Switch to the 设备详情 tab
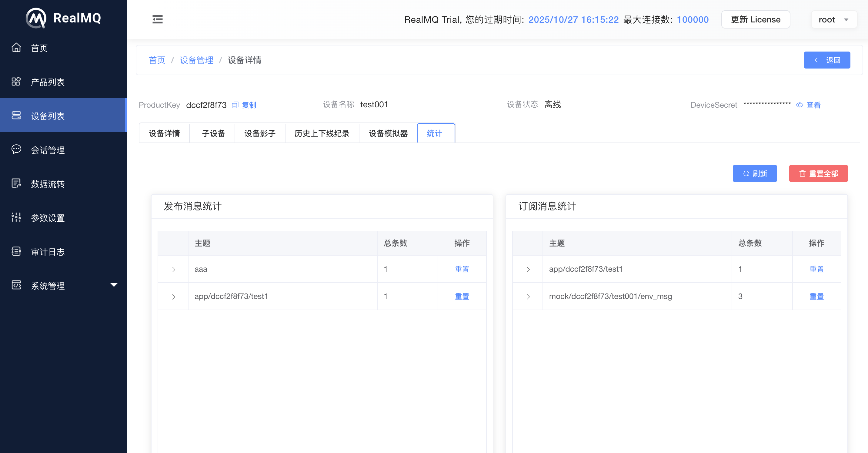 click(x=164, y=133)
